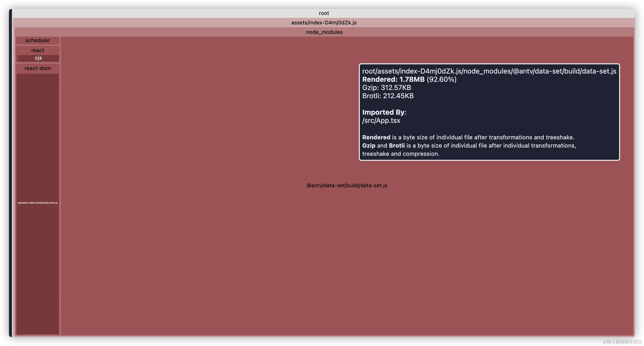
Task: Click the Imported By heading in tooltip
Action: (x=384, y=112)
